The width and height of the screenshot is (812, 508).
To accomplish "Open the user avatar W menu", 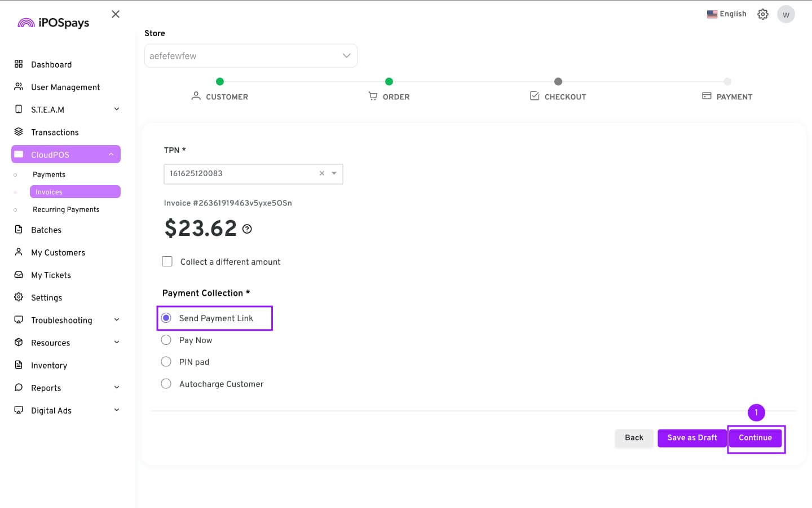I will (x=785, y=15).
